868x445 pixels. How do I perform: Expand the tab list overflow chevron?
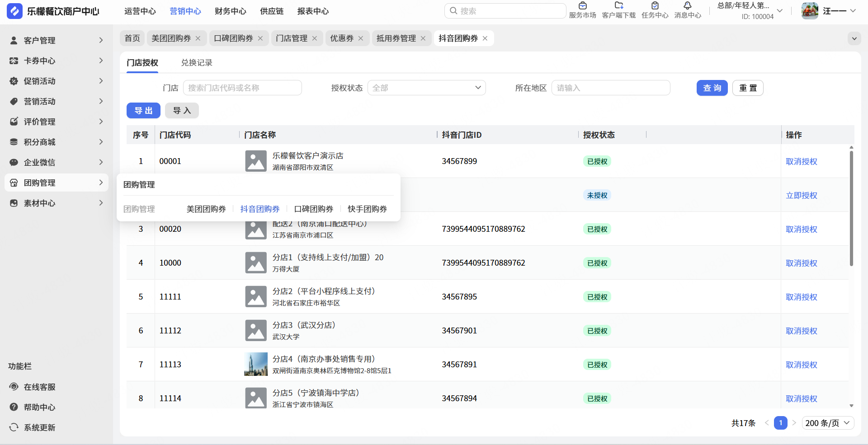854,38
